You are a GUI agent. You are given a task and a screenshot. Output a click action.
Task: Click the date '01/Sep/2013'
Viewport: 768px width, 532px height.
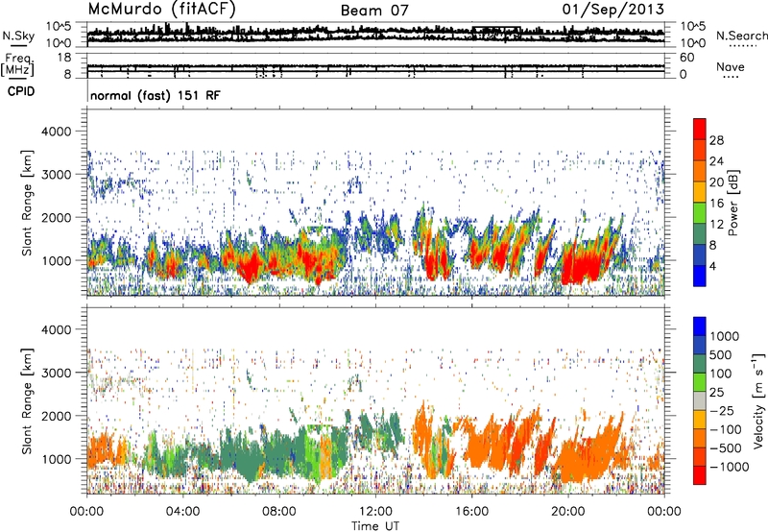tap(612, 10)
